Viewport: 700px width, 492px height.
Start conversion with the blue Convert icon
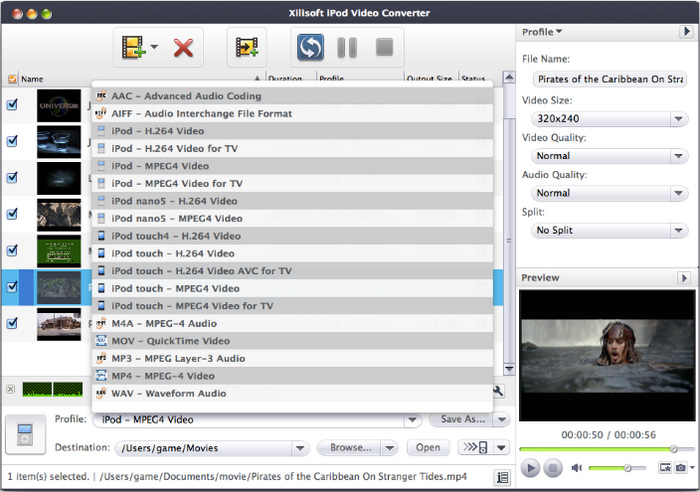(310, 47)
